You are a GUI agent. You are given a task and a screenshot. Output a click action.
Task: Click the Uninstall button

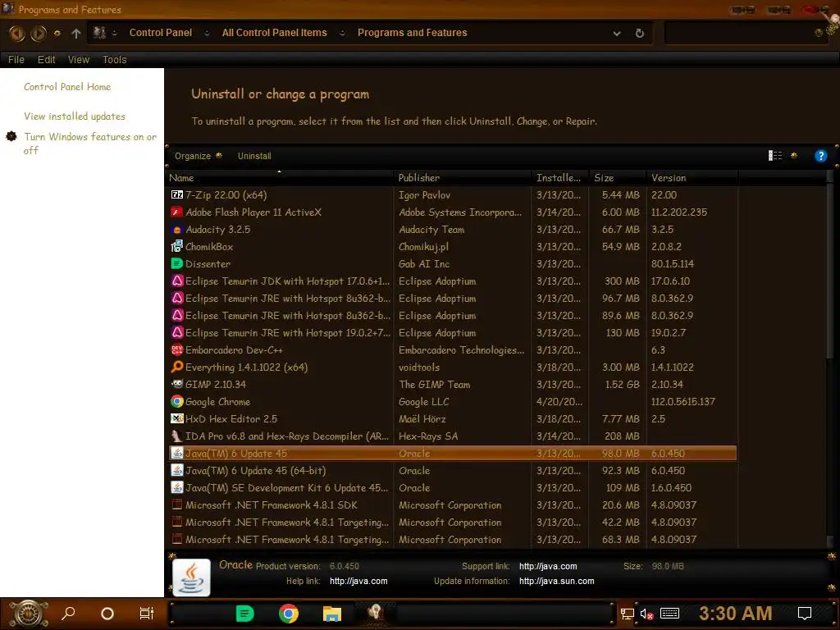254,156
